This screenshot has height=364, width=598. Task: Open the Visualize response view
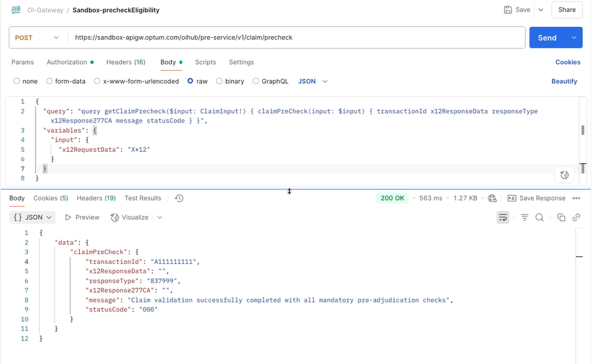coord(130,217)
